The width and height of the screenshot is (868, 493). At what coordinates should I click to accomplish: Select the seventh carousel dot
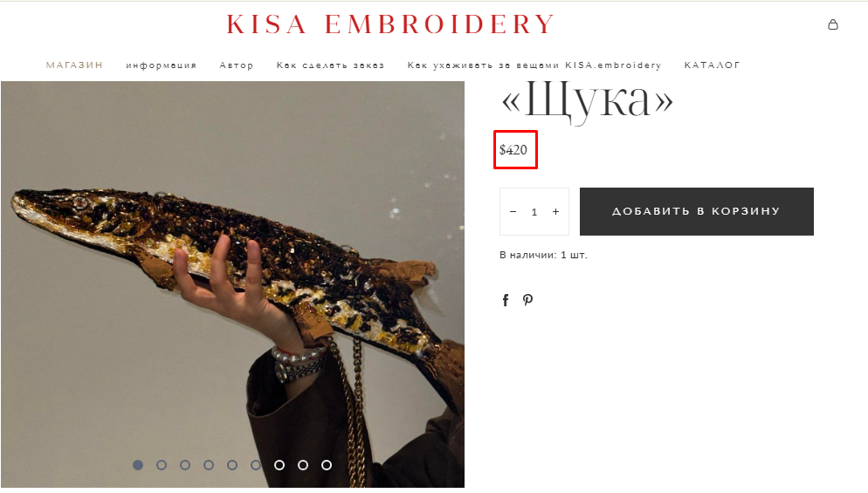pos(279,465)
